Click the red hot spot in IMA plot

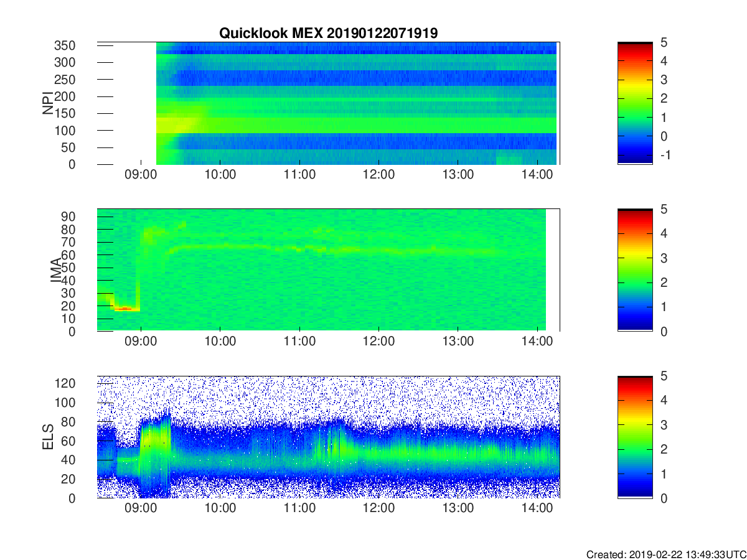pos(125,308)
